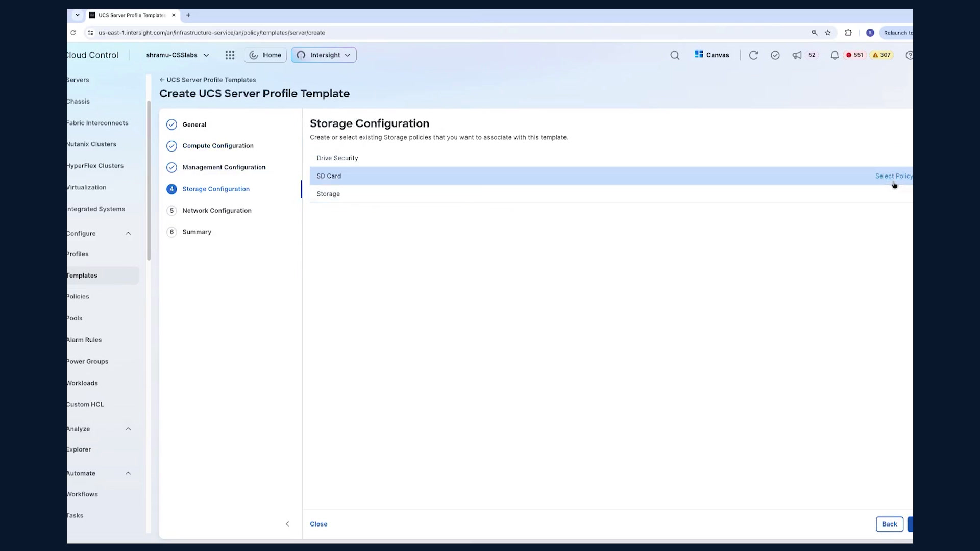Viewport: 980px width, 551px height.
Task: Go to the Home button
Action: pyautogui.click(x=265, y=55)
